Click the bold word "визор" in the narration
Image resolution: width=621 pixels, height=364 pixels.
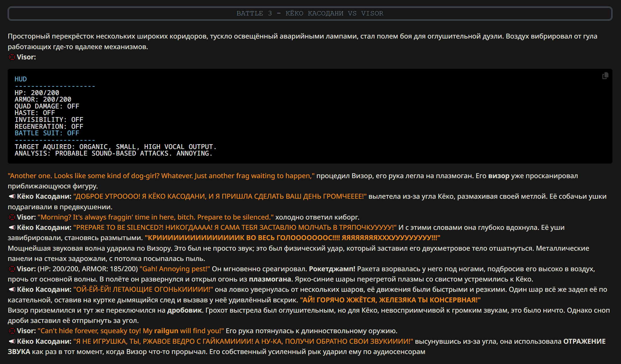click(x=499, y=176)
